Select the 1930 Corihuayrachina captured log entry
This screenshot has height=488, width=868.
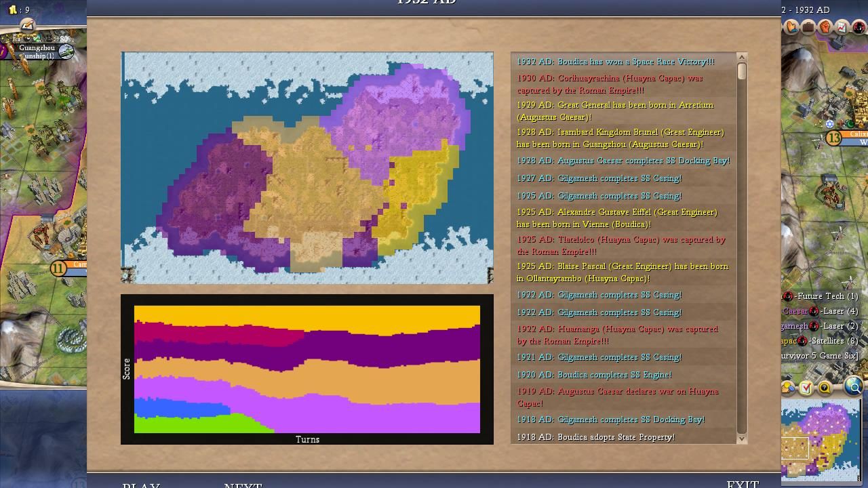623,84
